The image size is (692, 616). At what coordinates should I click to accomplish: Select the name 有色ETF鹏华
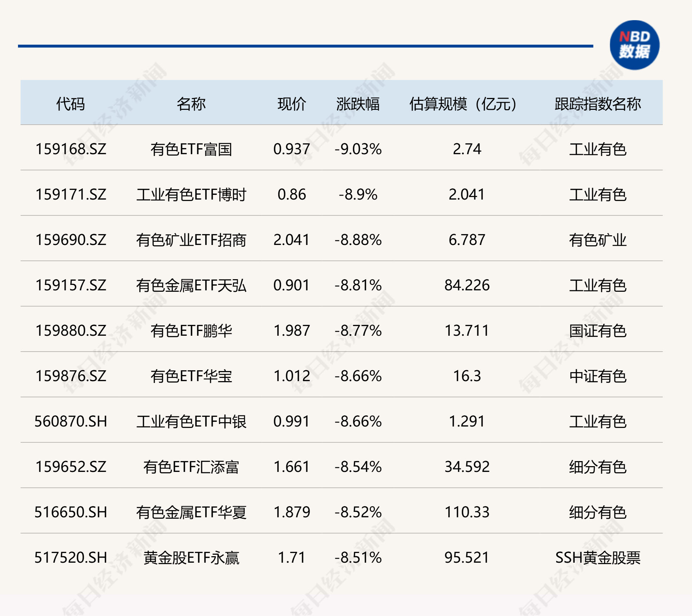pyautogui.click(x=191, y=331)
